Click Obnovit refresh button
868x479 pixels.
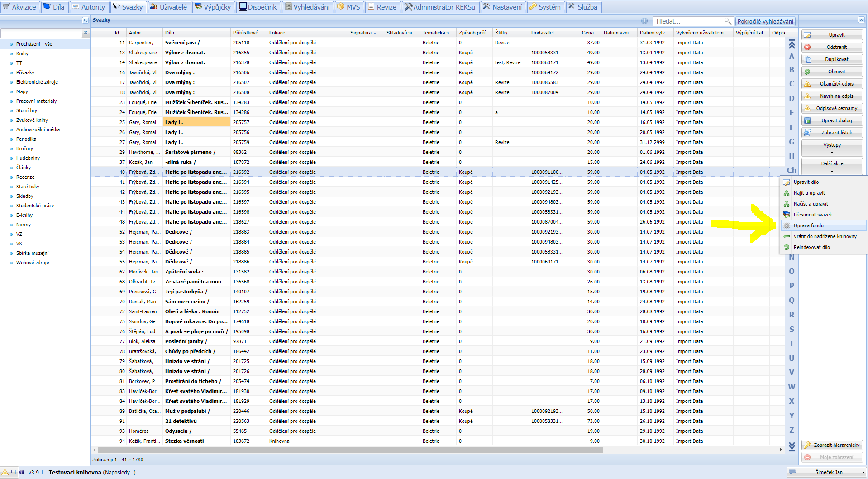pyautogui.click(x=832, y=72)
